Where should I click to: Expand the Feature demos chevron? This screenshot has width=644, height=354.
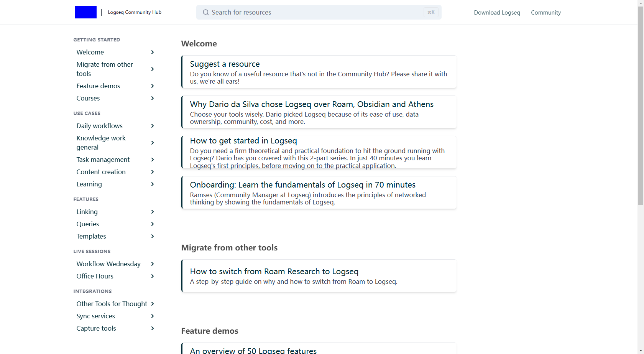coord(153,86)
